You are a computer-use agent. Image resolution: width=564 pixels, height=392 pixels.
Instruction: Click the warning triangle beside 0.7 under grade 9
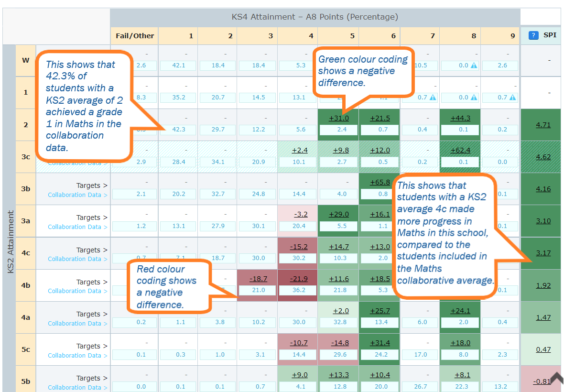point(513,98)
